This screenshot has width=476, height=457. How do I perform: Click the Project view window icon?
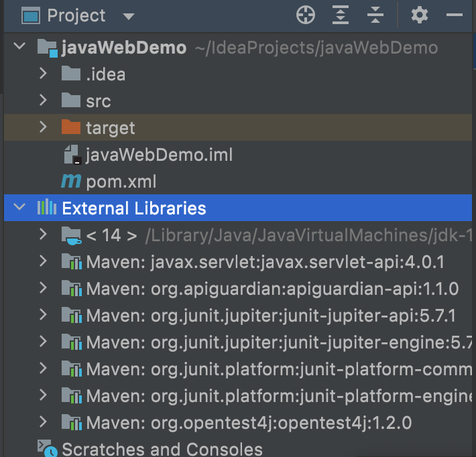(x=31, y=15)
